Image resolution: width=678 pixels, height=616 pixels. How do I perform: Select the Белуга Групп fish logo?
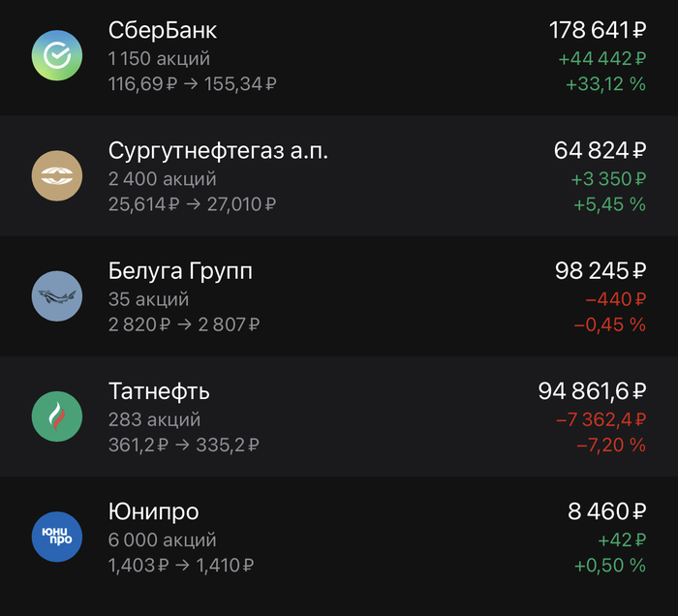pos(57,295)
